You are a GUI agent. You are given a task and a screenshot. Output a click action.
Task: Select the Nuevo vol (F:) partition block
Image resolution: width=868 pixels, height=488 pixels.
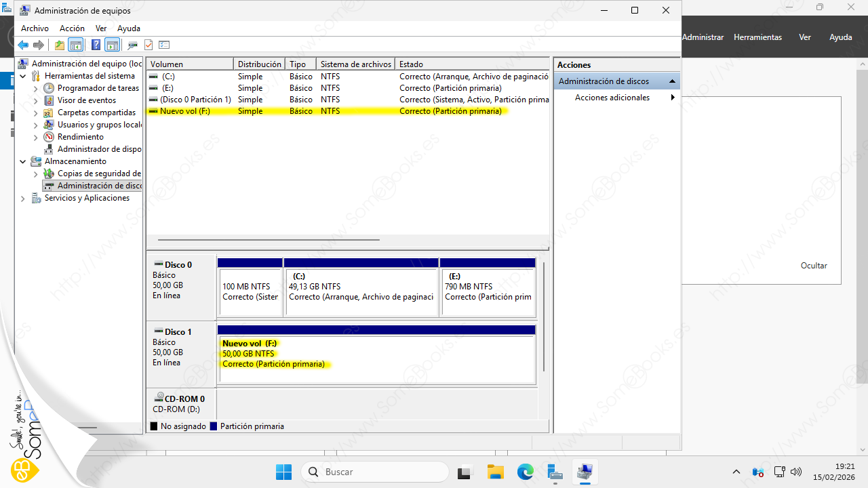pyautogui.click(x=376, y=359)
